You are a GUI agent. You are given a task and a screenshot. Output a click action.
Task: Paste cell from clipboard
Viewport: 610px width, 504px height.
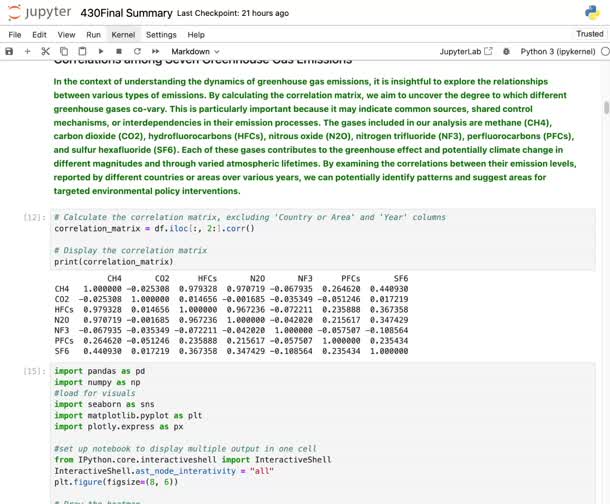coord(81,51)
